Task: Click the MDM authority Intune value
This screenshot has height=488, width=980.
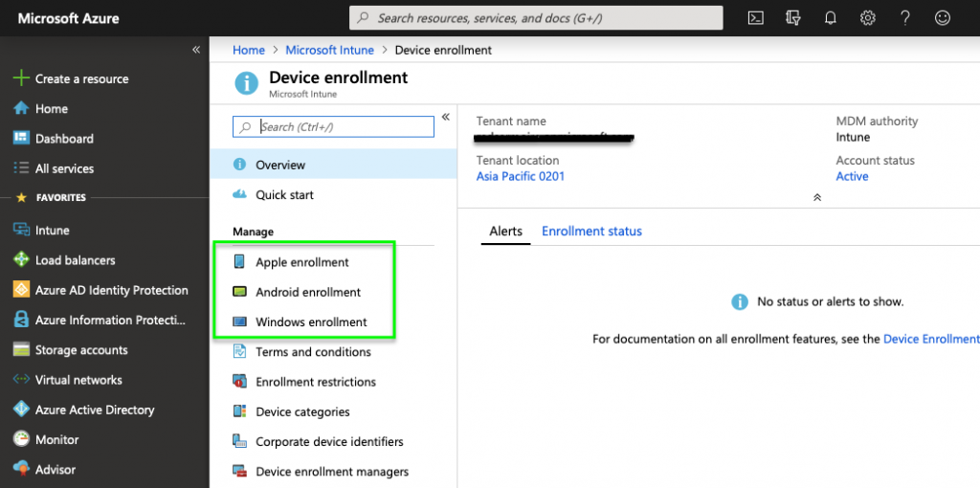Action: pyautogui.click(x=853, y=137)
